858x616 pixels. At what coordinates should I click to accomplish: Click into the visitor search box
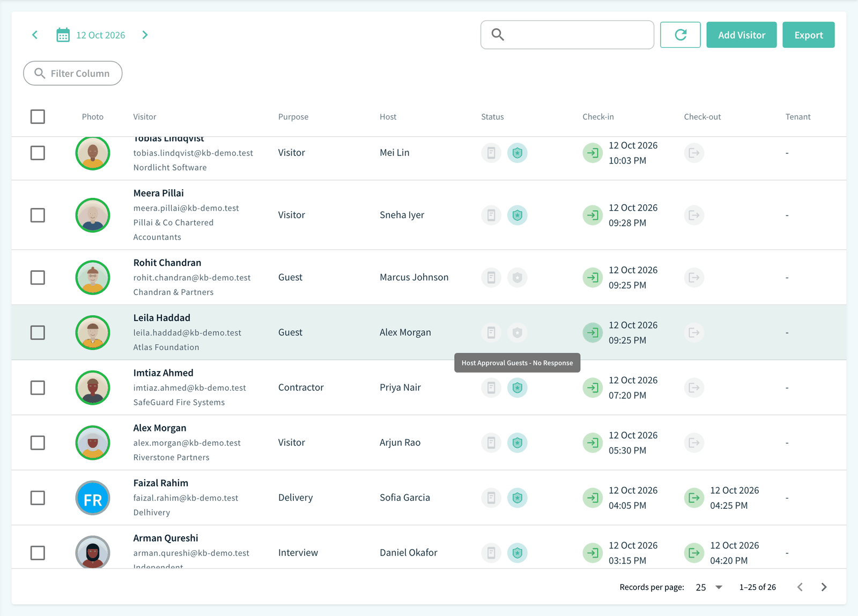pyautogui.click(x=567, y=35)
